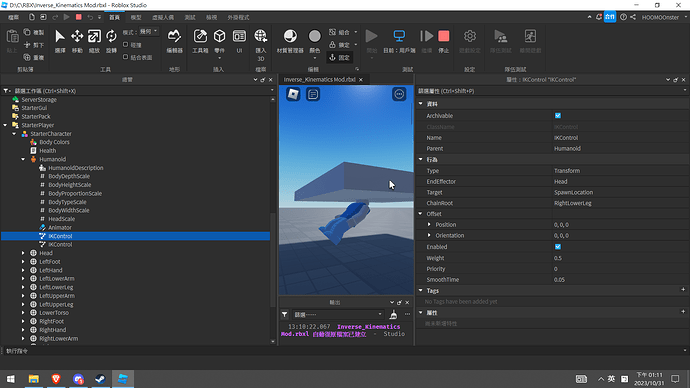Click the Output filter funnel icon

[x=285, y=315]
